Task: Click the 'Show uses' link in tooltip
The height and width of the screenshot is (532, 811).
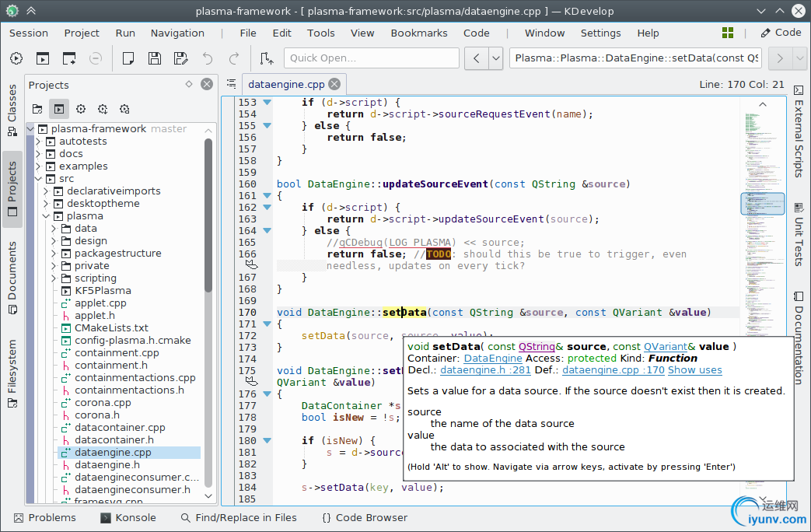Action: pos(694,370)
